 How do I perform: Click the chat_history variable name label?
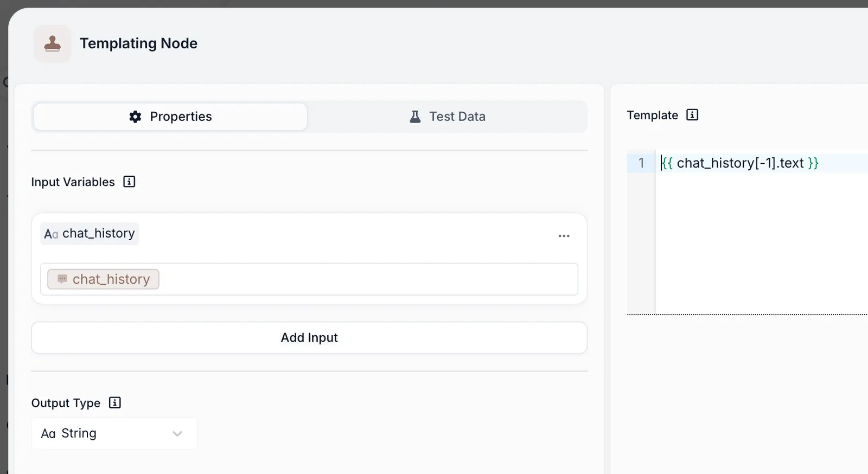click(x=90, y=234)
